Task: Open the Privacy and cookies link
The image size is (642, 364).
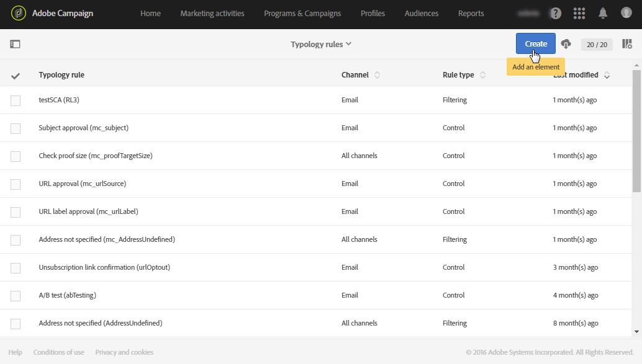Action: point(124,352)
